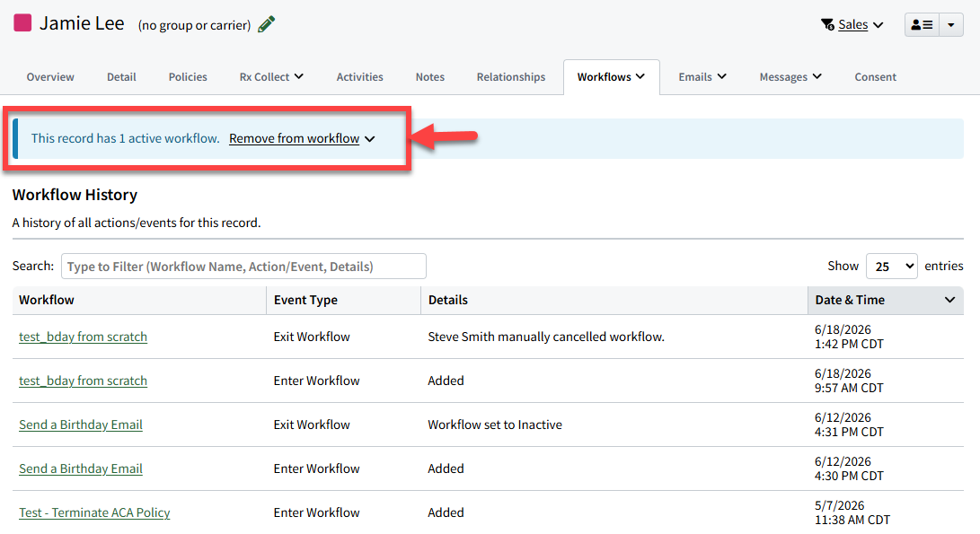Expand the caret beside contact list button
The width and height of the screenshot is (980, 534).
950,25
